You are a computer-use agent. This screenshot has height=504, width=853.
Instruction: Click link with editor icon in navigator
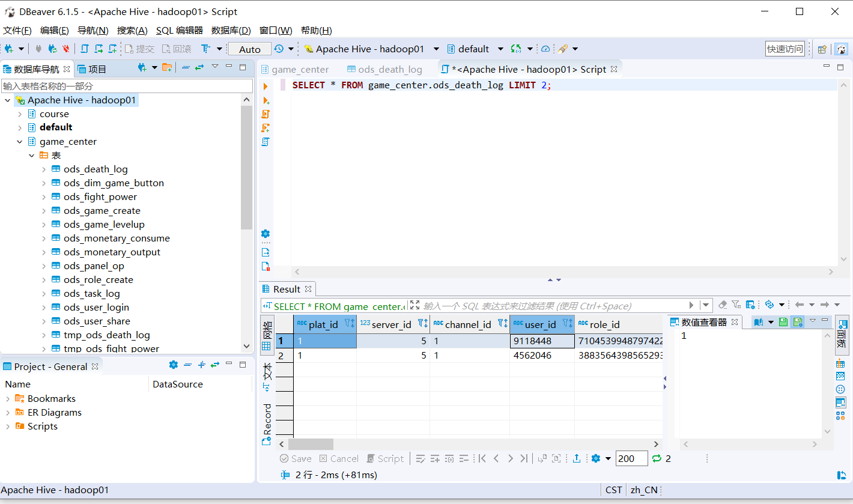[199, 68]
